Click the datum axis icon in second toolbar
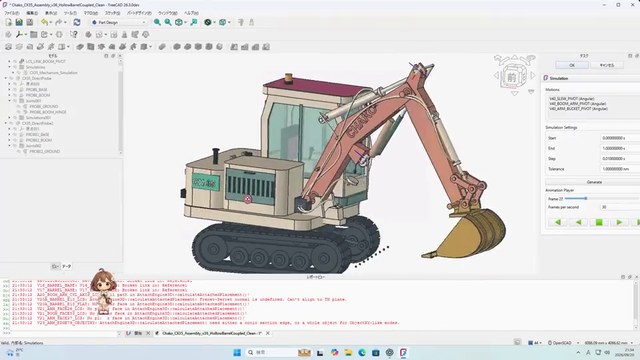Image resolution: width=640 pixels, height=360 pixels. (x=19, y=35)
